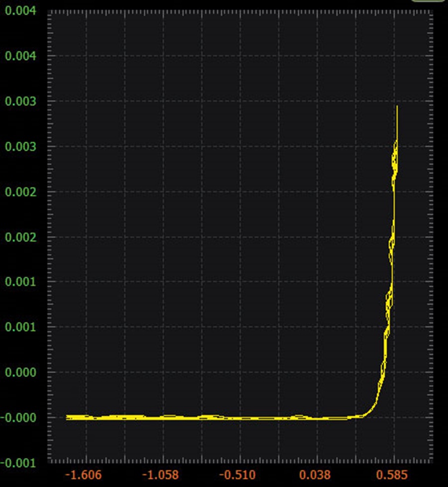Click the y-axis label -0.000
Image resolution: width=448 pixels, height=487 pixels.
(18, 418)
